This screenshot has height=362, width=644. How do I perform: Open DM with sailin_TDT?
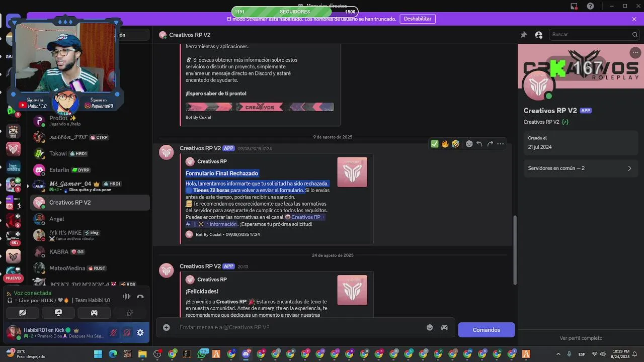click(x=90, y=137)
